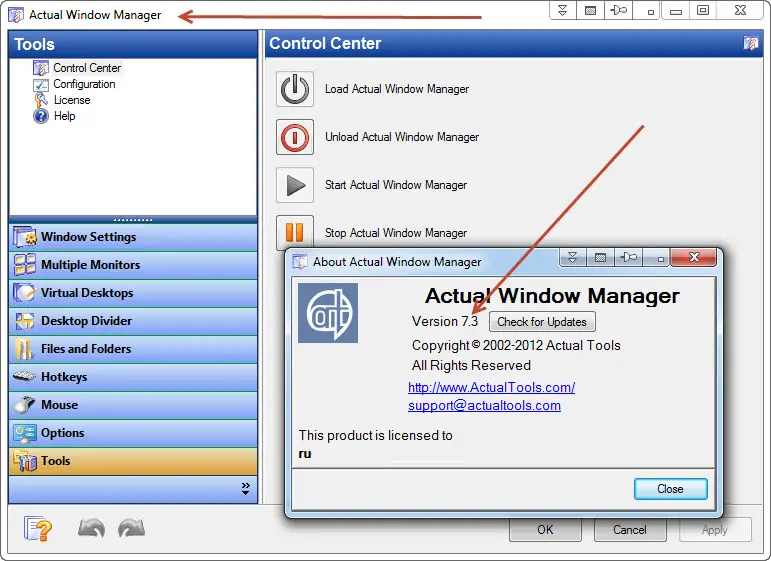
Task: Click the app icon in main title bar
Action: tap(16, 15)
